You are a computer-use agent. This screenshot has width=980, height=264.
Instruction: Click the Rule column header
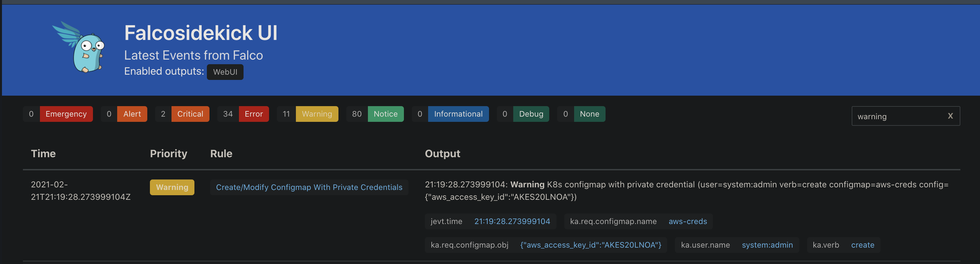pyautogui.click(x=221, y=154)
